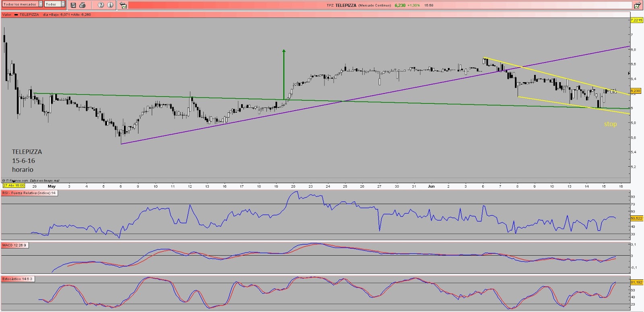Viewport: 644px width, 312px height.
Task: Click the 'Jun' label on date axis
Action: point(431,186)
